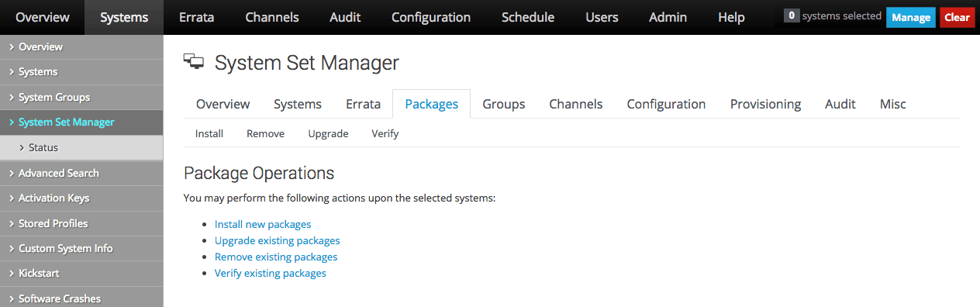Select Systems in the top navigation bar

coord(124,17)
